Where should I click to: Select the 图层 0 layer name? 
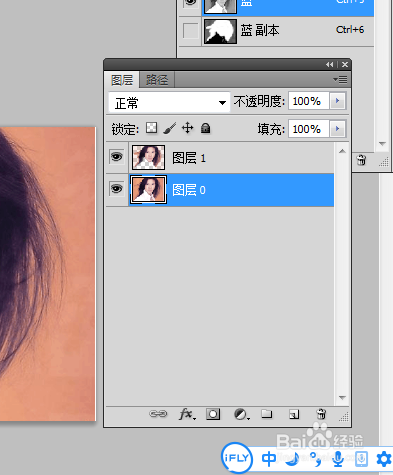(189, 190)
